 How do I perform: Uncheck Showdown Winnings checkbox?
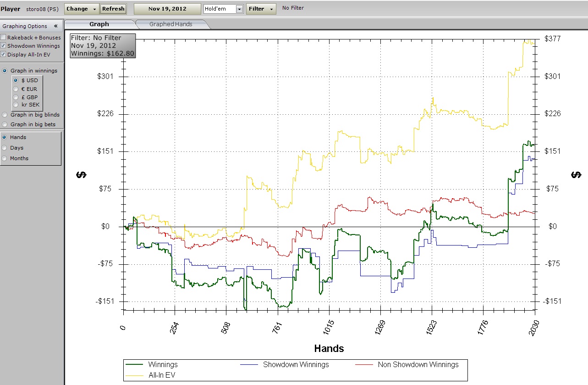click(x=4, y=46)
